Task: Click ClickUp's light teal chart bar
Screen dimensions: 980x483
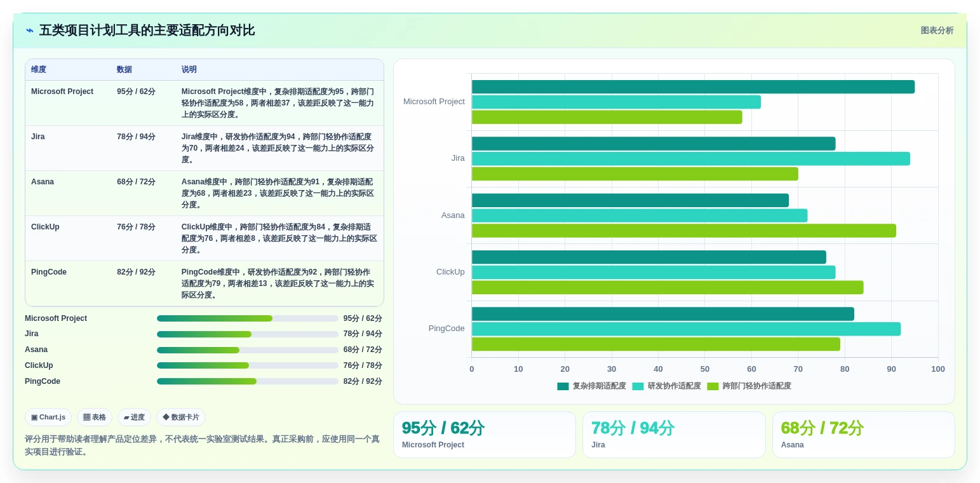Action: point(654,272)
